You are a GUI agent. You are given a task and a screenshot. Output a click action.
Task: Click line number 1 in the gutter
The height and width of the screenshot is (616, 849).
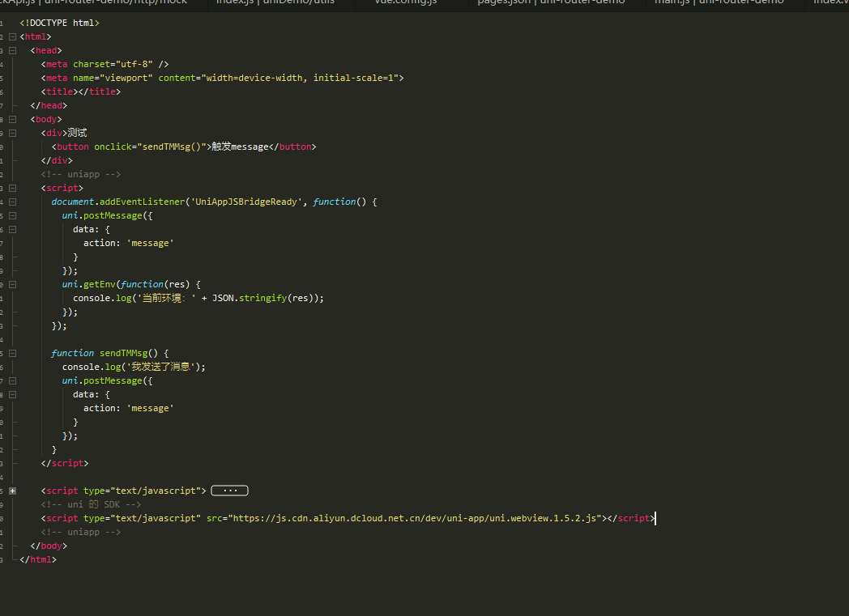point(2,22)
